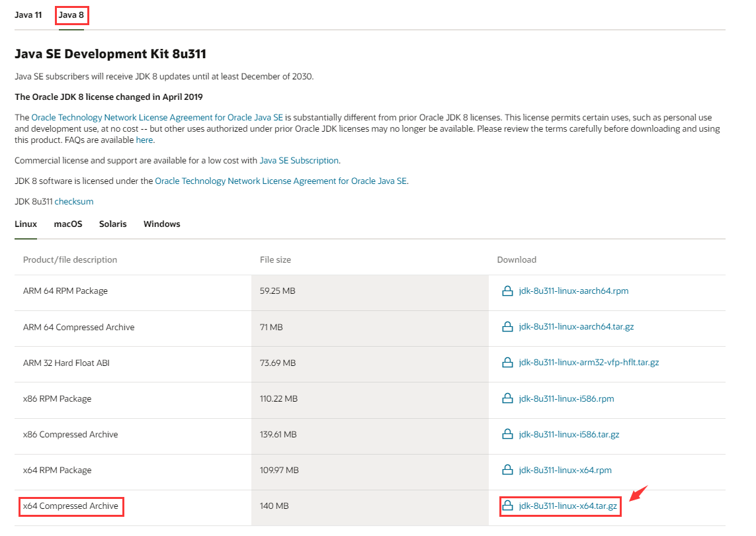This screenshot has width=756, height=536.
Task: Click the 'File size' column header
Action: pos(275,259)
